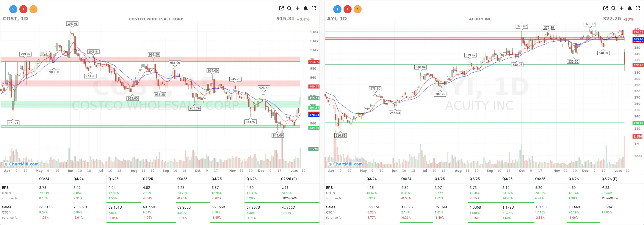Toggle the orange '4' rating badge on AYI
This screenshot has width=644, height=225.
(x=358, y=9)
